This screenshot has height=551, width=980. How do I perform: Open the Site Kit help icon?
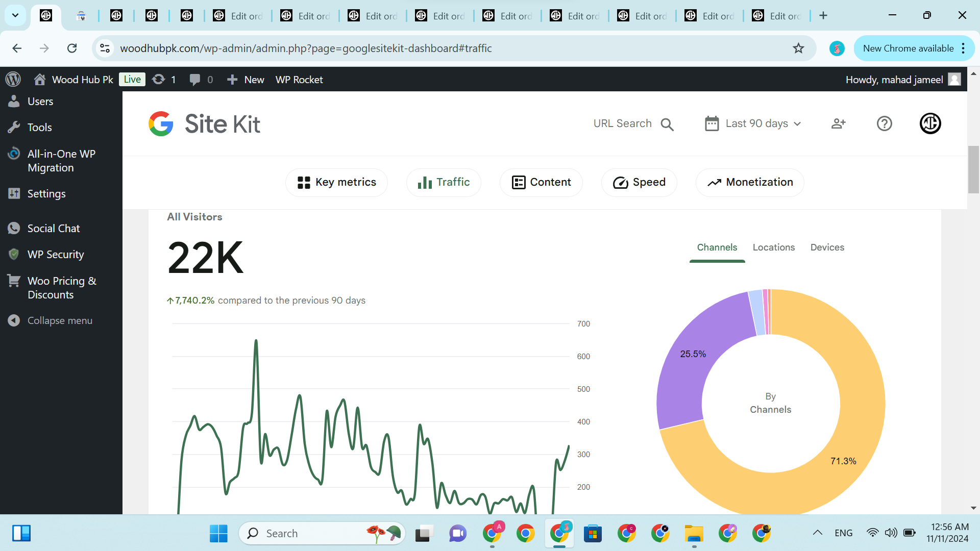[884, 123]
